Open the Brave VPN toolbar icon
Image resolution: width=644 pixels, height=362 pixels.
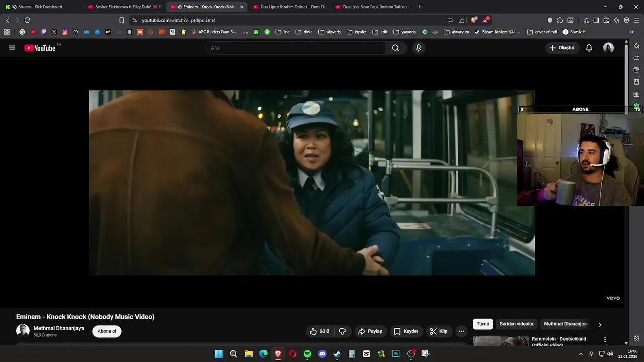click(626, 20)
